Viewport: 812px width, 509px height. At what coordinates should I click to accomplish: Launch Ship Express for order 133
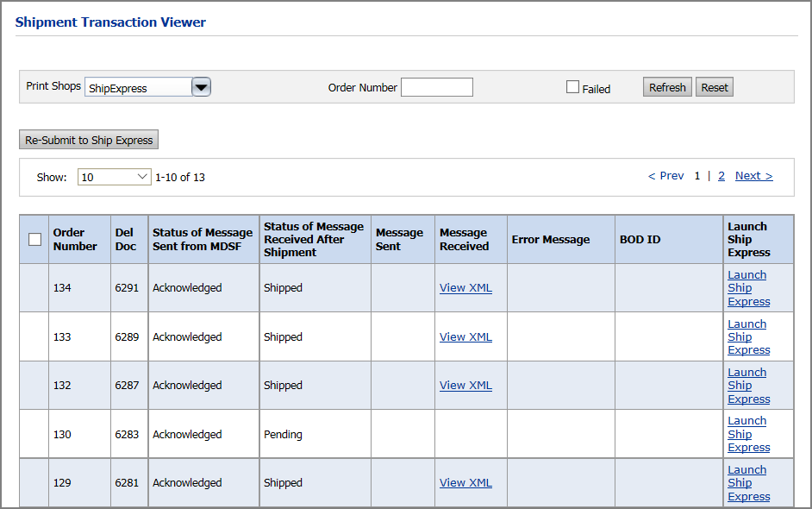(x=746, y=337)
